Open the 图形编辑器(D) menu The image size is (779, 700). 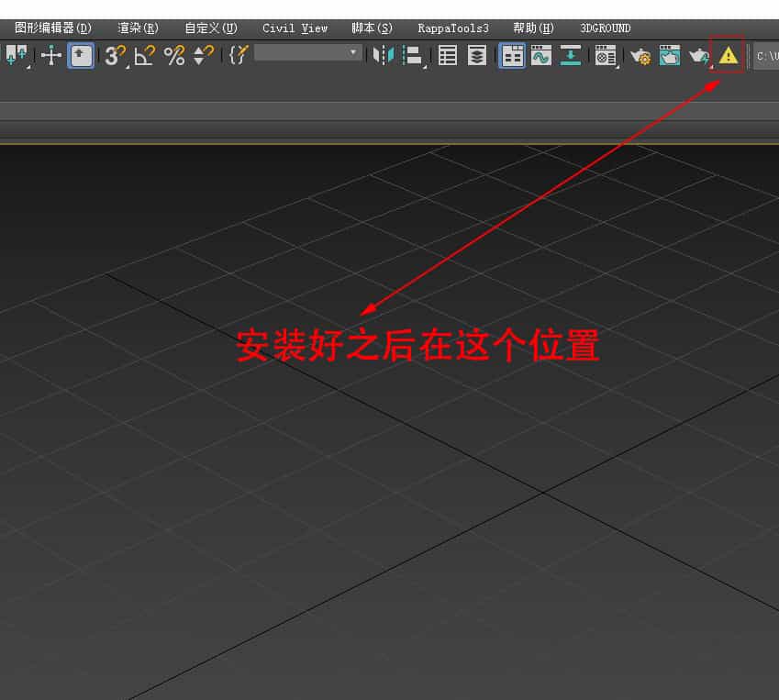coord(53,28)
